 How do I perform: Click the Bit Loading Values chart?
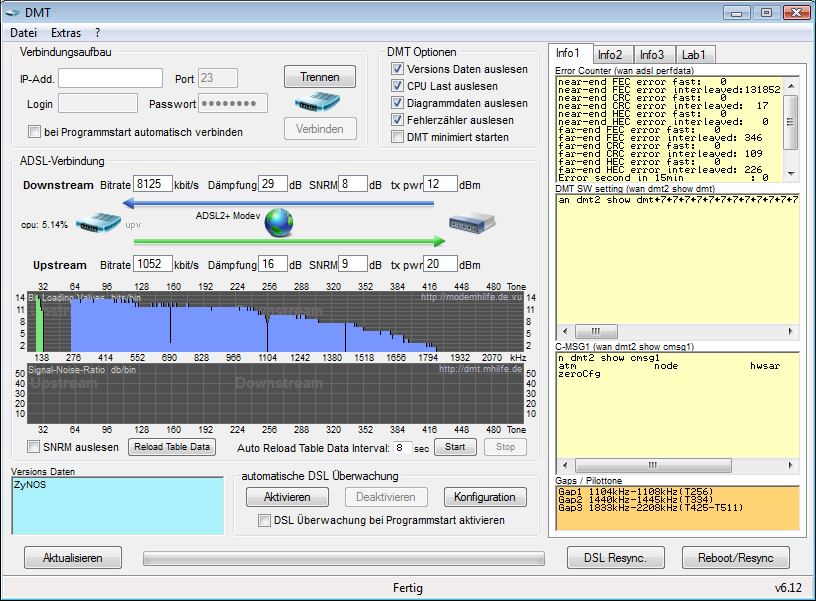(275, 321)
